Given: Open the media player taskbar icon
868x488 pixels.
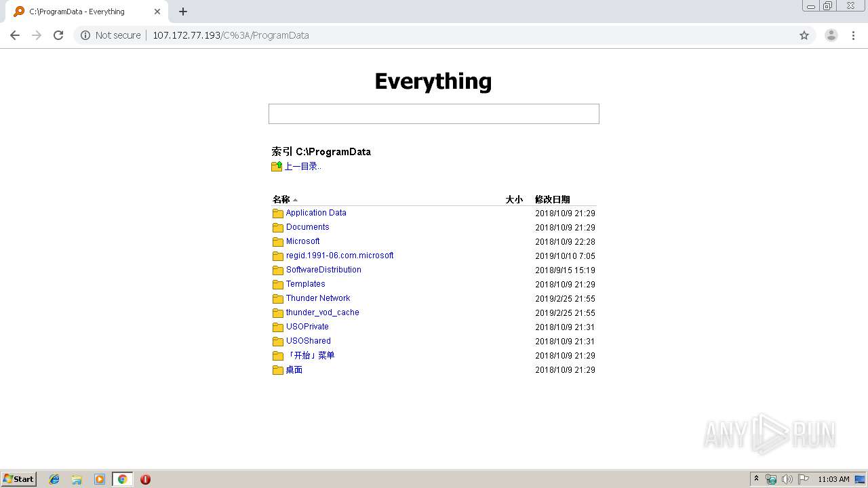Looking at the screenshot, I should pyautogui.click(x=100, y=479).
